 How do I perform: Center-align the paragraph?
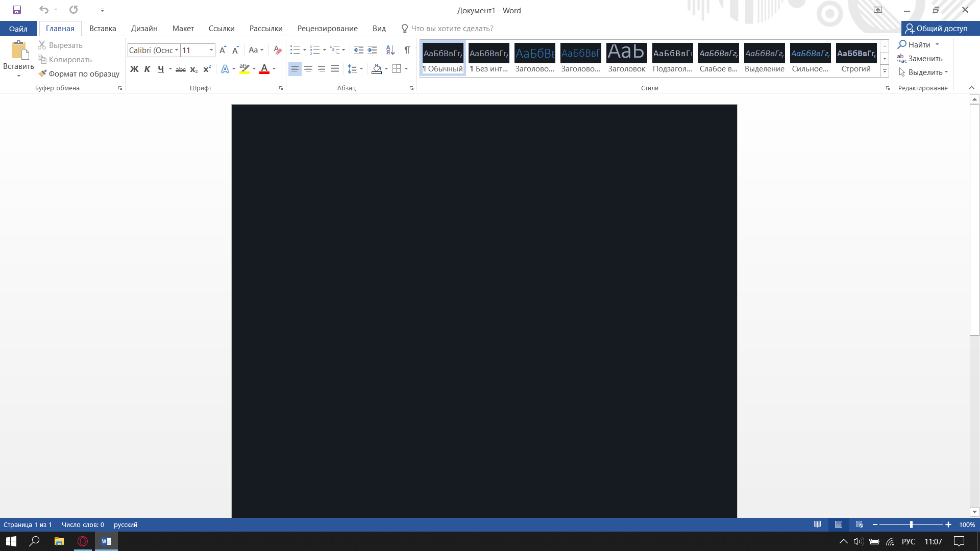(x=308, y=69)
